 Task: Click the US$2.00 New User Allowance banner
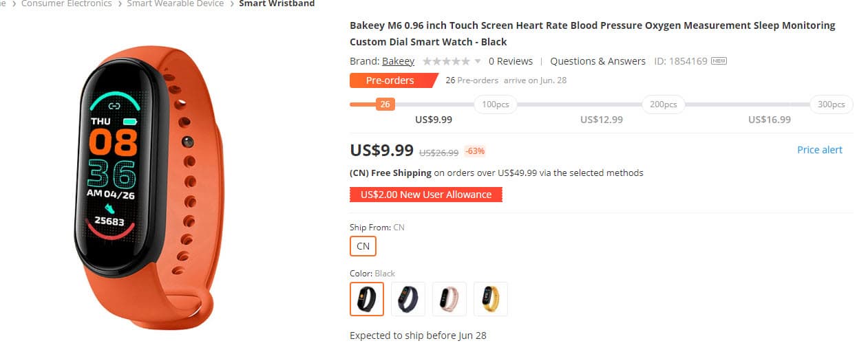tap(426, 195)
